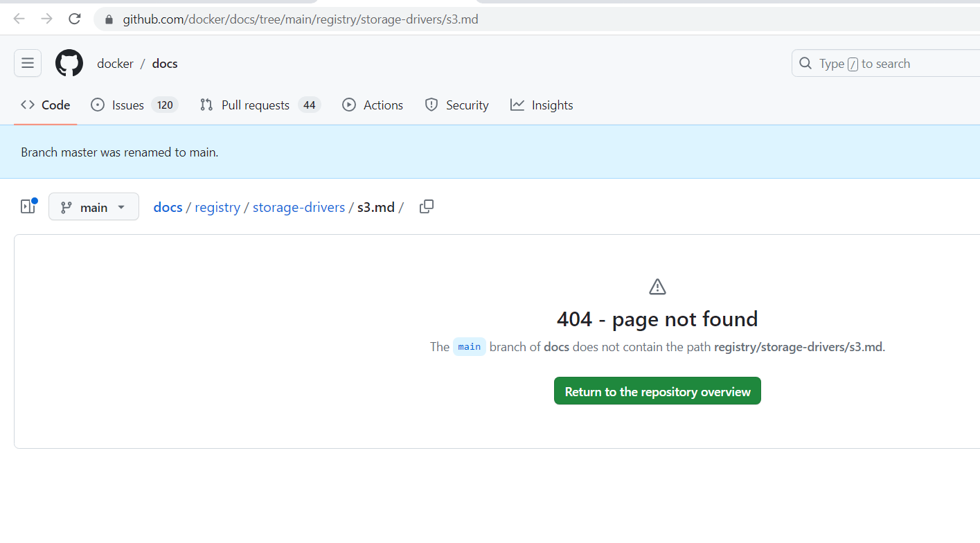
Task: Open GitHub homepage via the Octocat logo
Action: 69,62
